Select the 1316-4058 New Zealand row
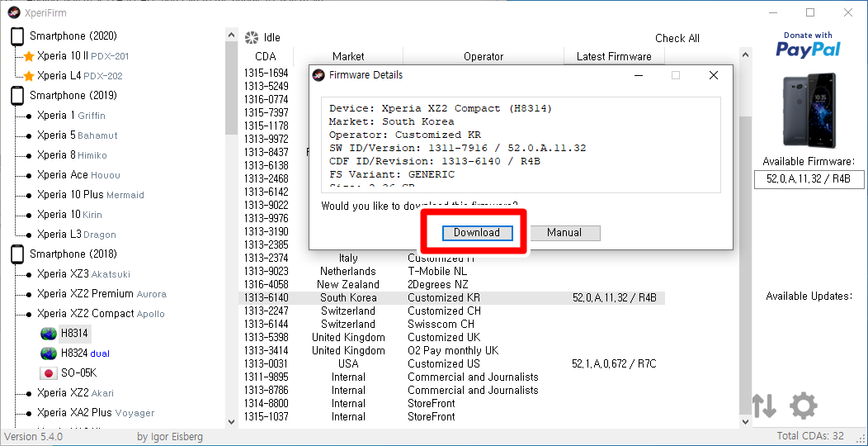This screenshot has width=868, height=446. tap(451, 284)
